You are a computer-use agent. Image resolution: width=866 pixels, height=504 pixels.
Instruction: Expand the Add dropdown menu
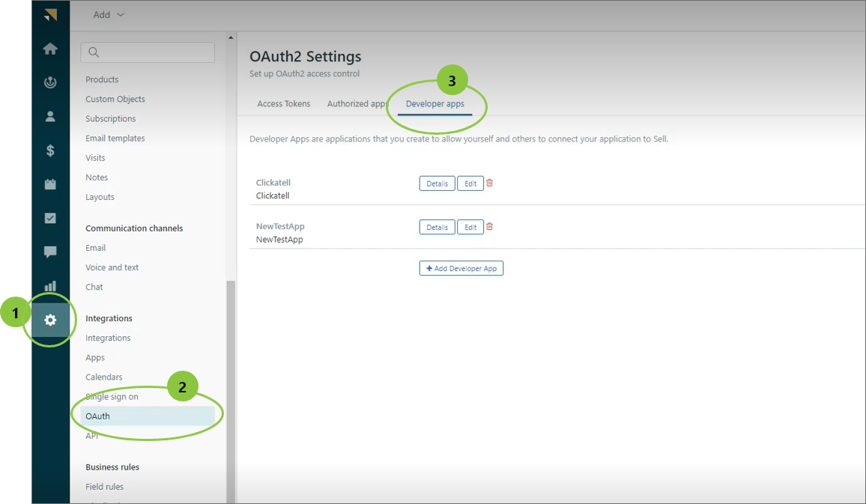point(109,15)
